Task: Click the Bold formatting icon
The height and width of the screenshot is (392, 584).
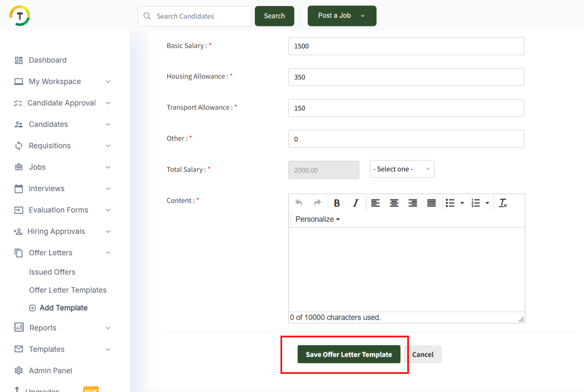Action: tap(337, 203)
